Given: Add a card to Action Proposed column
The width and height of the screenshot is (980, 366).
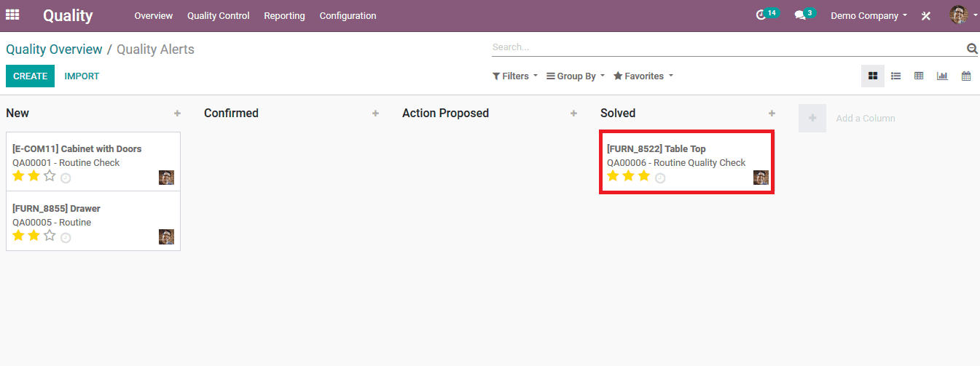Looking at the screenshot, I should pyautogui.click(x=573, y=114).
